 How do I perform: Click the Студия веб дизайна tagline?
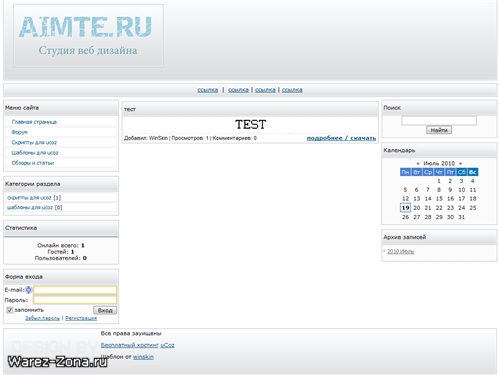point(88,50)
